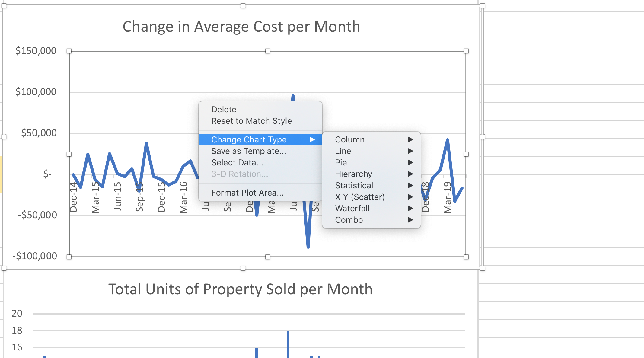Open Format Plot Area option
Screen dimensions: 644x358
(x=247, y=193)
